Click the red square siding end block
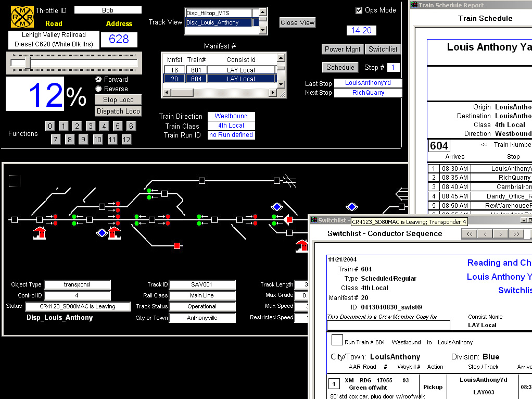The height and width of the screenshot is (399, 532). pos(177,245)
